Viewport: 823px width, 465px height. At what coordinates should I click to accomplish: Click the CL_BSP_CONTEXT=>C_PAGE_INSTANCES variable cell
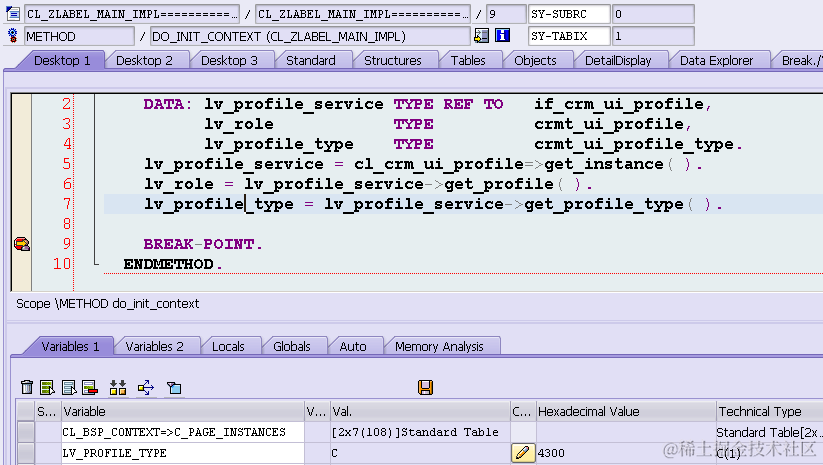183,432
